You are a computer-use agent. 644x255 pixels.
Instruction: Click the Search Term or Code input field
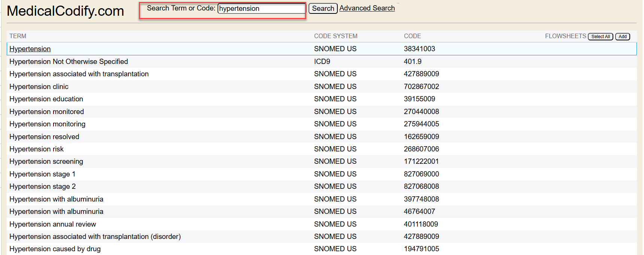pos(261,9)
